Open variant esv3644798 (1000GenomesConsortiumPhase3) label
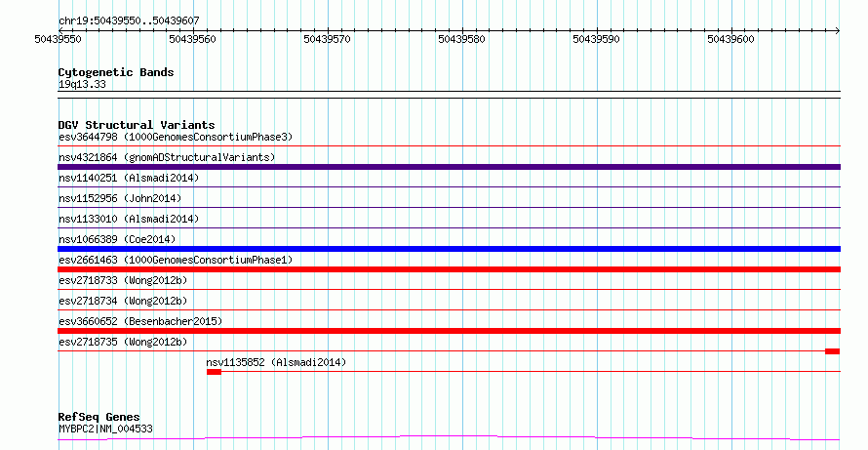 coord(176,137)
